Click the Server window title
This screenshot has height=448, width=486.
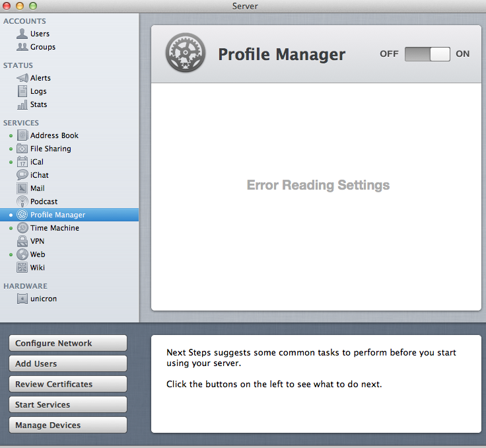click(x=245, y=6)
